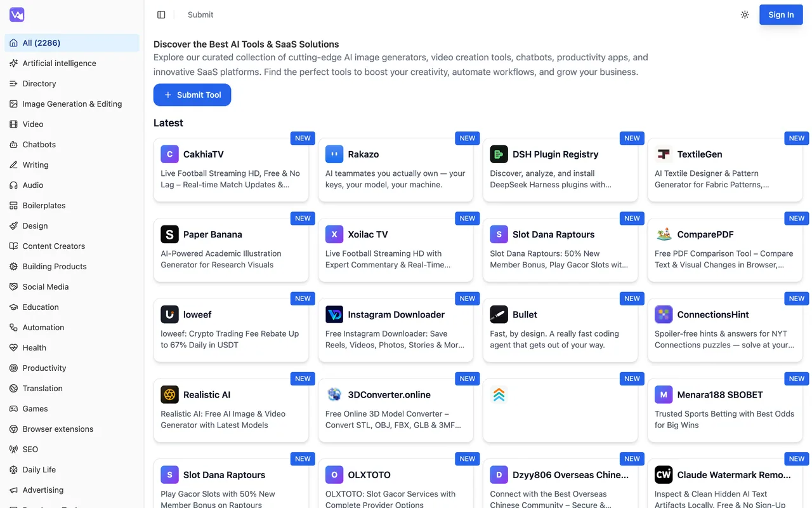Show the Automation category

[x=72, y=327]
